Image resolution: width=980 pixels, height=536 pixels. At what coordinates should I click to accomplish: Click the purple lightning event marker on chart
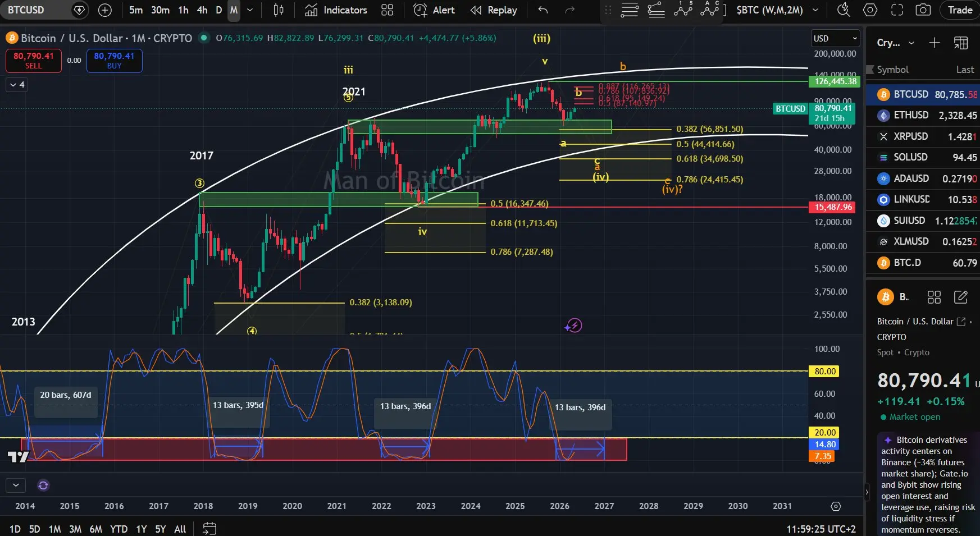573,326
